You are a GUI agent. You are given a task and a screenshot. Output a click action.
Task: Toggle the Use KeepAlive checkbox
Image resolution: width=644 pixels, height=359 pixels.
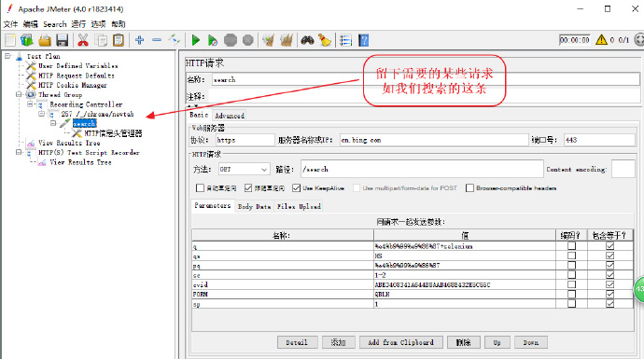tap(296, 188)
